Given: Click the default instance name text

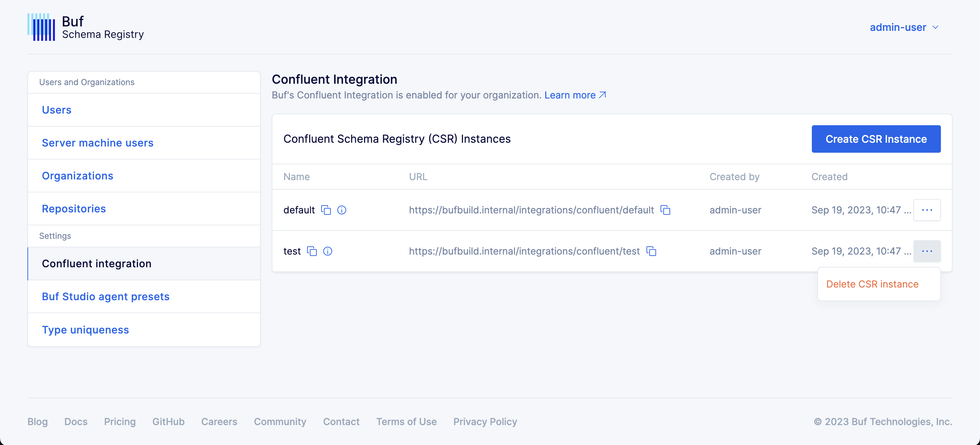Looking at the screenshot, I should 299,210.
